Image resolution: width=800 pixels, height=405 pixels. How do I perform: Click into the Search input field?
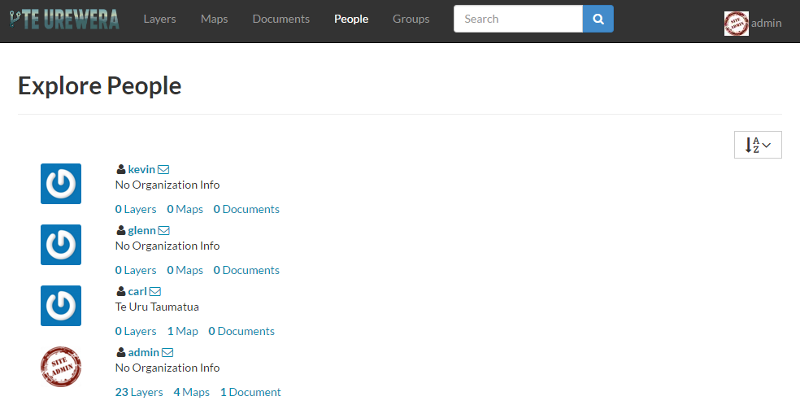click(x=518, y=19)
